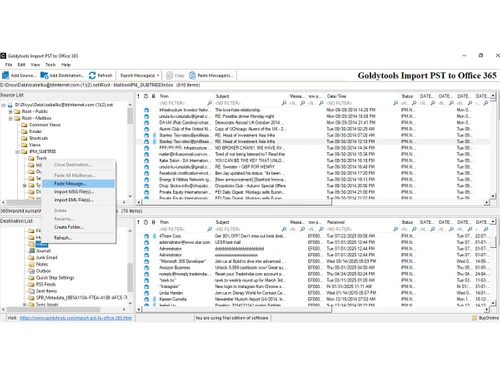Click the Refresh toolbar icon
The height and width of the screenshot is (375, 500).
tap(92, 75)
